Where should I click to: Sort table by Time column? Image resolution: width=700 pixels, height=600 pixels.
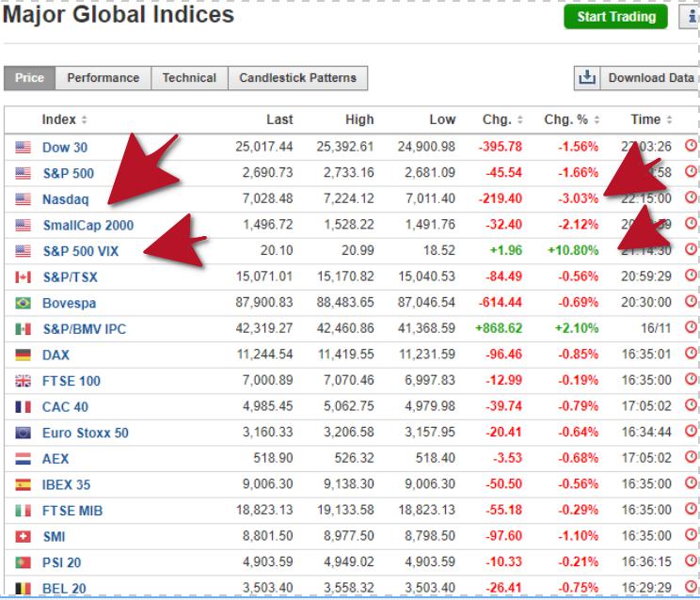tap(651, 119)
